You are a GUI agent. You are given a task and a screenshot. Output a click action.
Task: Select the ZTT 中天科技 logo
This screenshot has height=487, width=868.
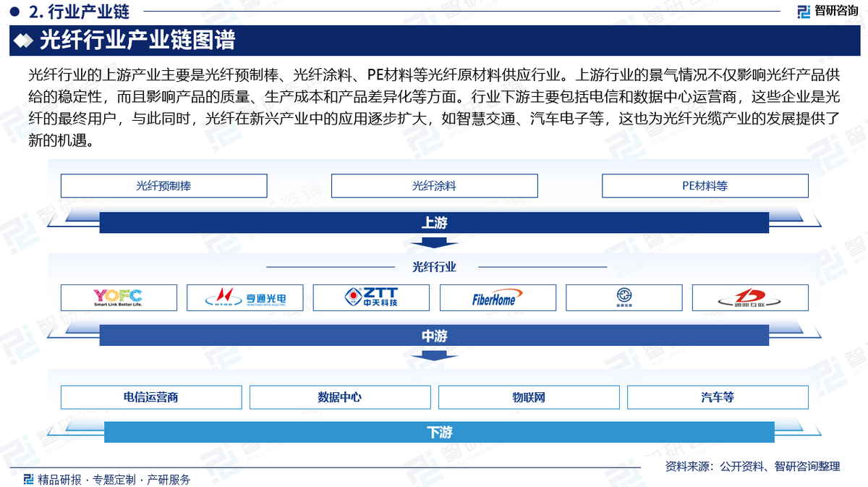coord(370,297)
